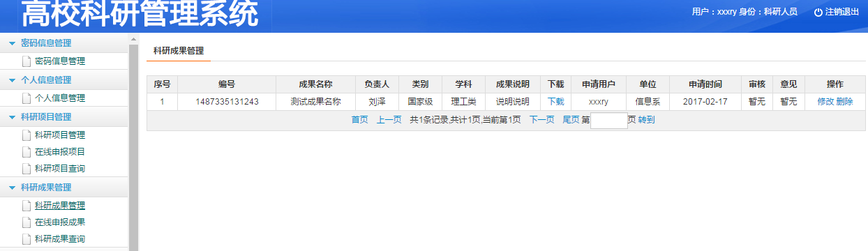
Task: Go to 上一页 previous page
Action: point(389,120)
